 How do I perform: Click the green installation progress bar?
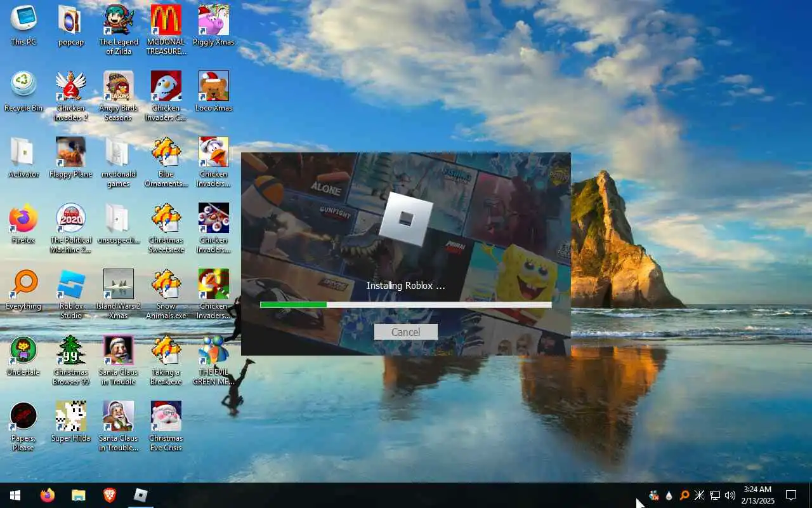coord(405,305)
